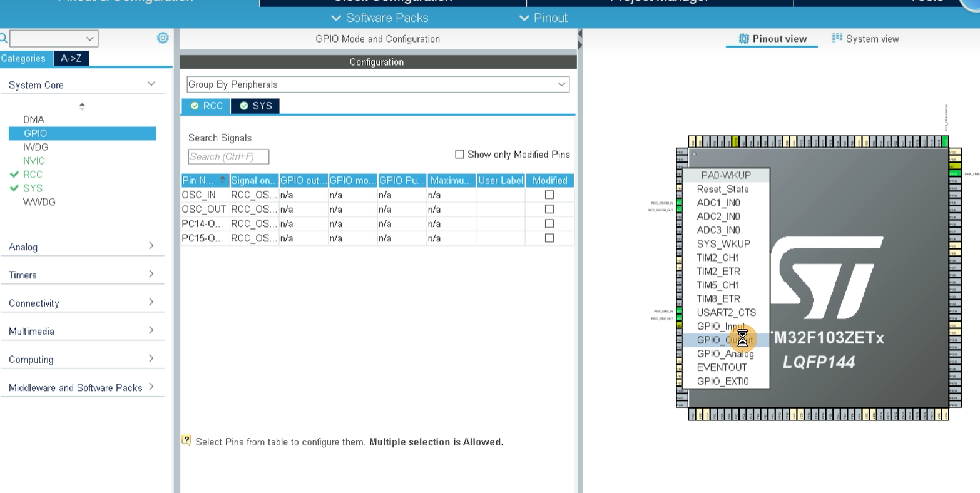Choose USART2_CTS from pin menu
980x493 pixels.
pos(727,313)
